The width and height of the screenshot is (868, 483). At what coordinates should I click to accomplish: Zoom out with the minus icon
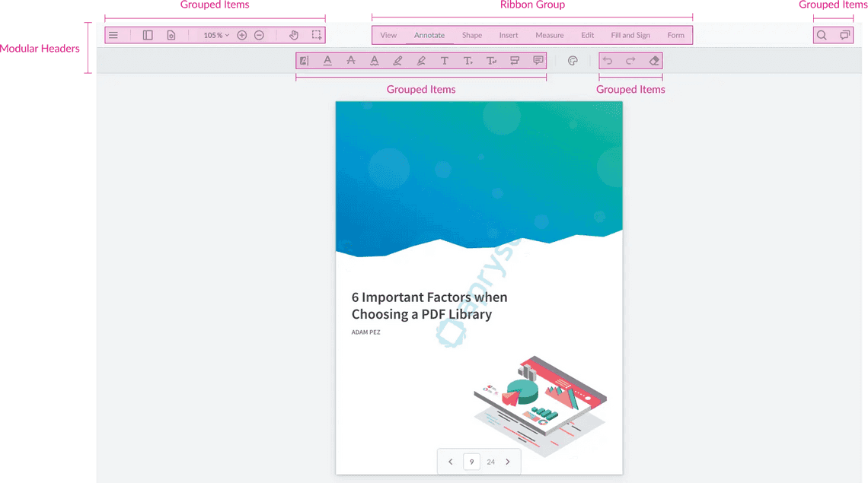(259, 35)
